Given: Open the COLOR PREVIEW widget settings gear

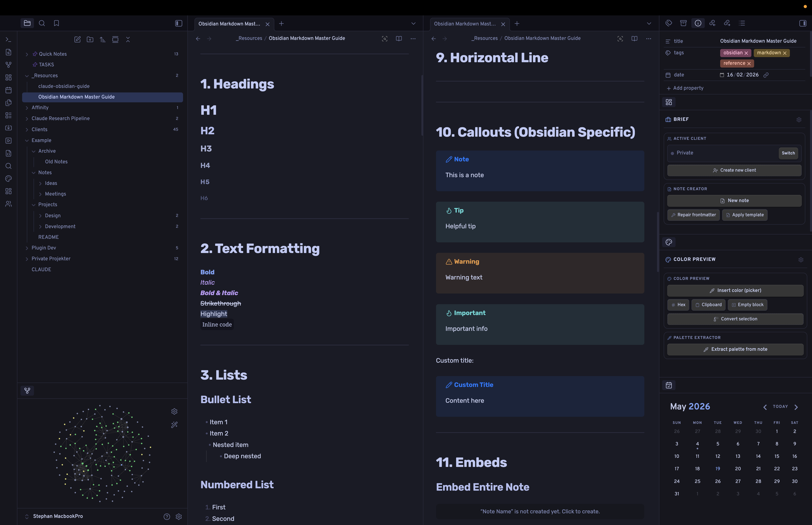Looking at the screenshot, I should pyautogui.click(x=801, y=260).
